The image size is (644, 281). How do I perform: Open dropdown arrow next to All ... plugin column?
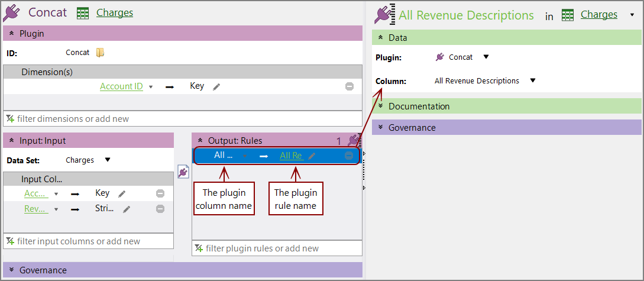pyautogui.click(x=245, y=156)
